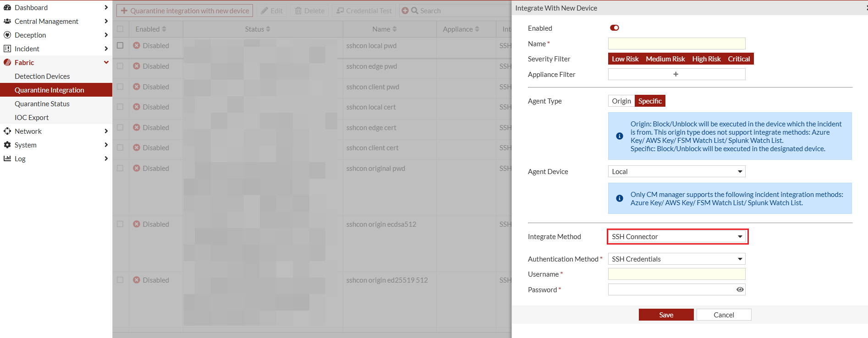
Task: Click the Name input field
Action: pyautogui.click(x=676, y=44)
